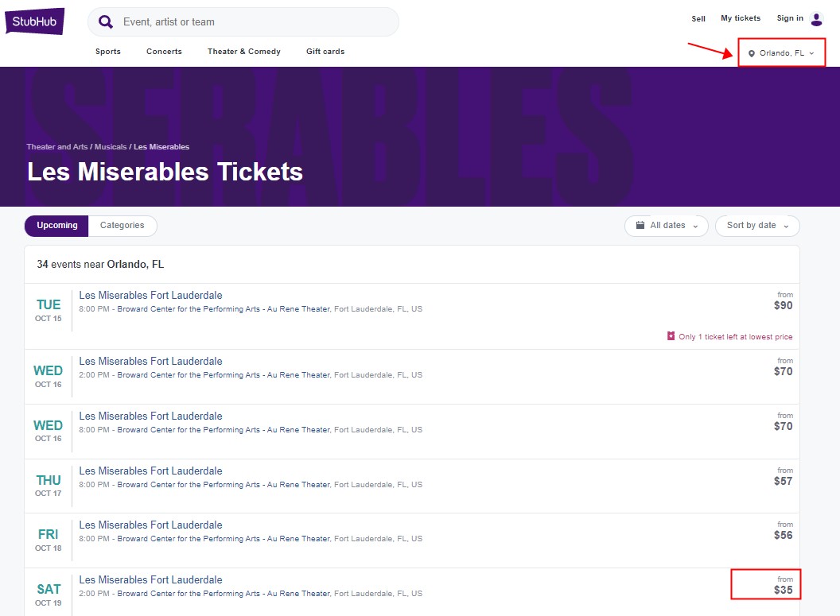Open the Sat Oct 19 Les Miserables event
Image resolution: width=840 pixels, height=616 pixels.
(150, 580)
